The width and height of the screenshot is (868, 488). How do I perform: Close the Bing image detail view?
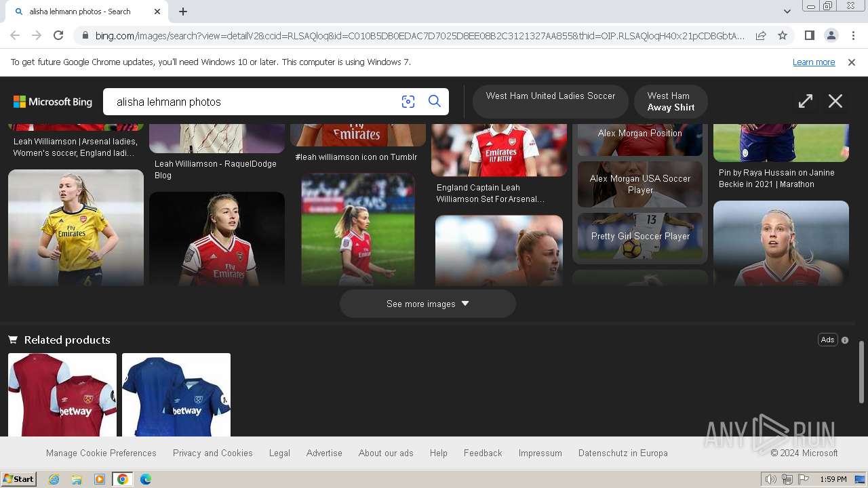(835, 102)
